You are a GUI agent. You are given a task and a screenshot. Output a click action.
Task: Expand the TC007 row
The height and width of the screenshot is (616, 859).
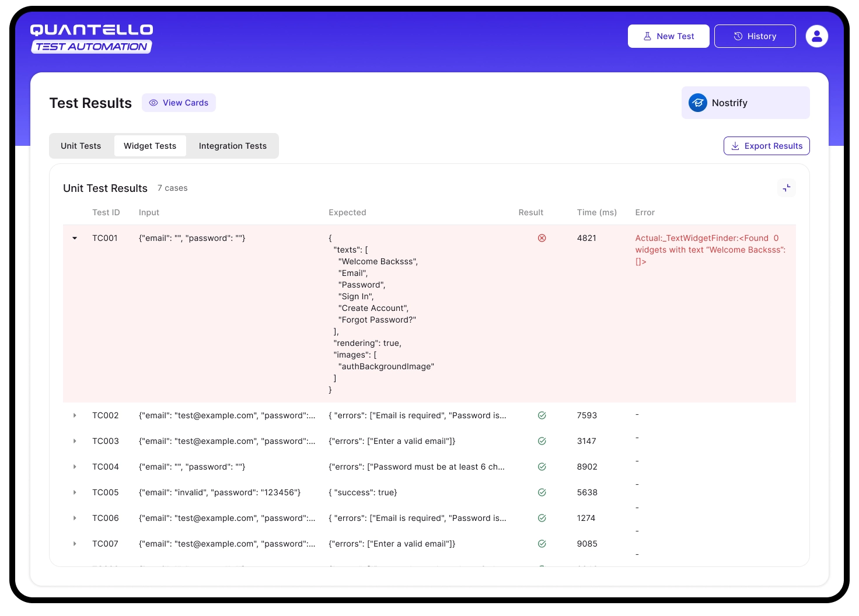coord(75,544)
